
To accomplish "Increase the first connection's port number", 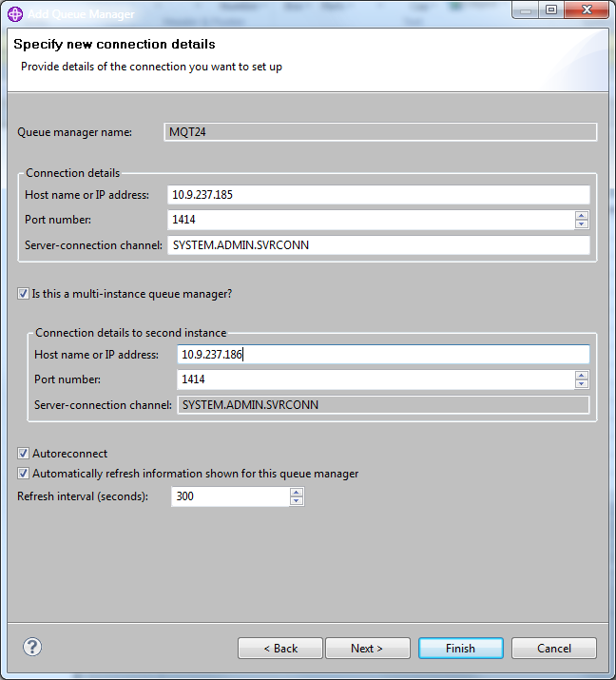I will click(x=582, y=215).
